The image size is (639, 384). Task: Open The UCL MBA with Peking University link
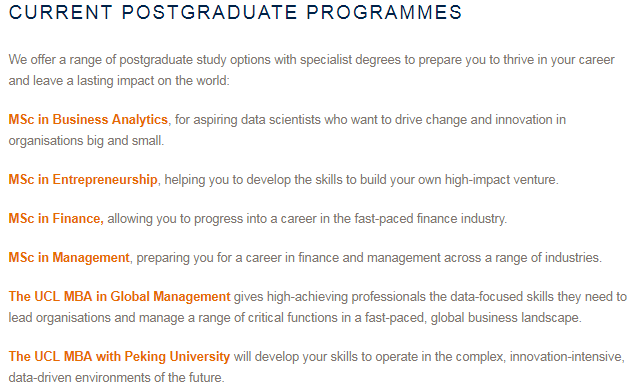(x=119, y=356)
